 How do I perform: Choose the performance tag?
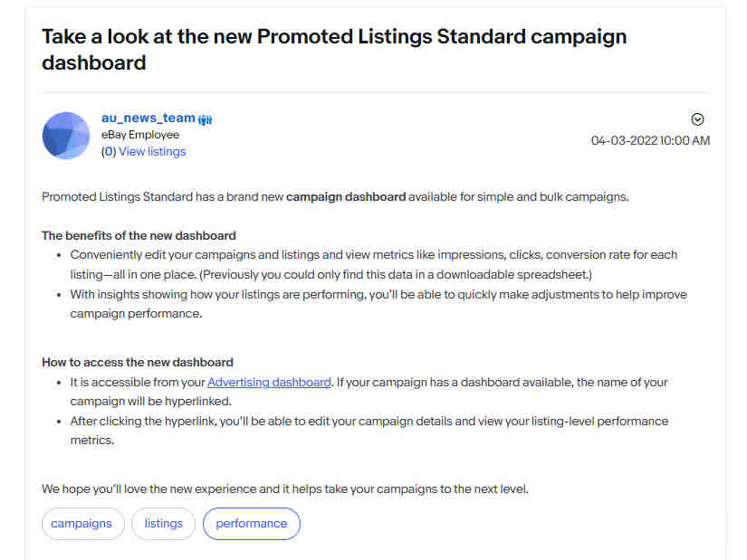coord(252,524)
